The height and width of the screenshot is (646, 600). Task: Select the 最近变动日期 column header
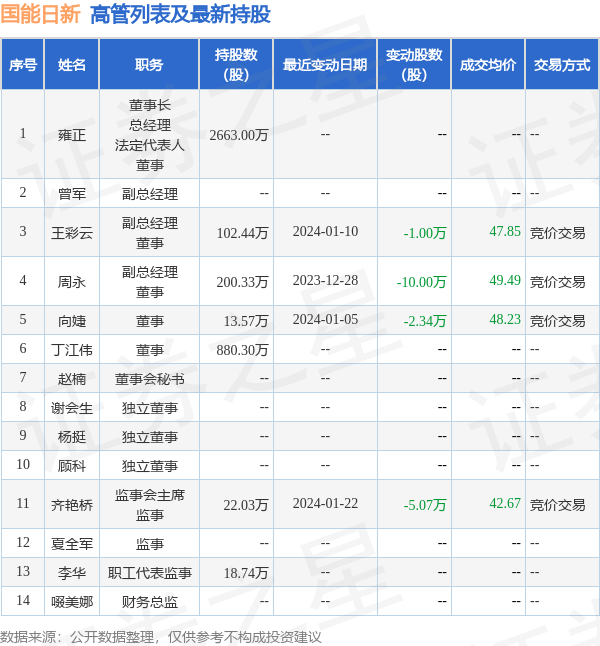325,65
